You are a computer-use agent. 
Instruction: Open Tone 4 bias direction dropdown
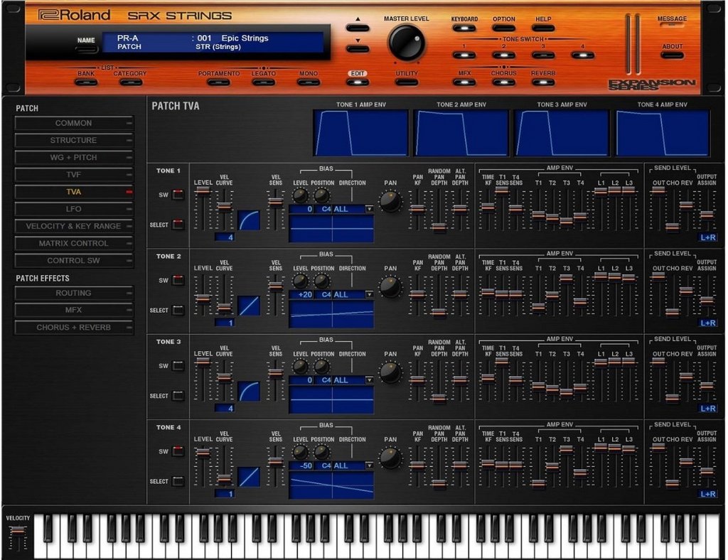point(369,465)
